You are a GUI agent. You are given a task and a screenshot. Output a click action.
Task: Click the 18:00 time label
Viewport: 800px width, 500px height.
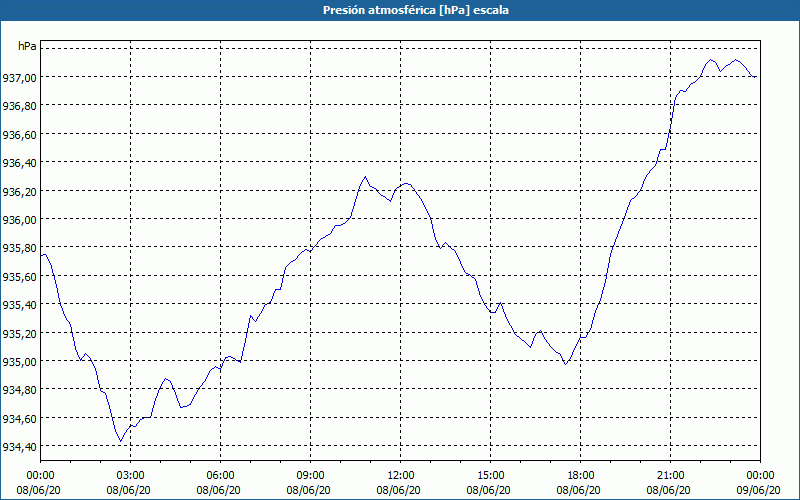tap(581, 476)
